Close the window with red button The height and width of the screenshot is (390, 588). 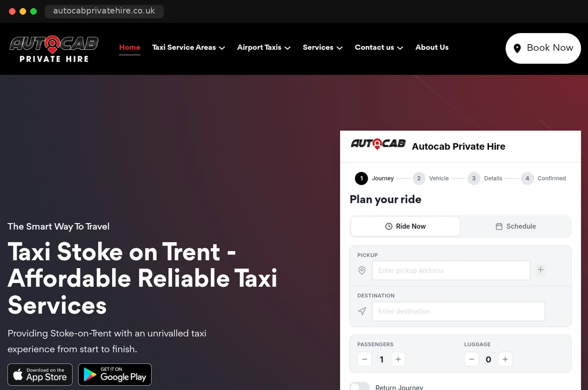tap(12, 11)
